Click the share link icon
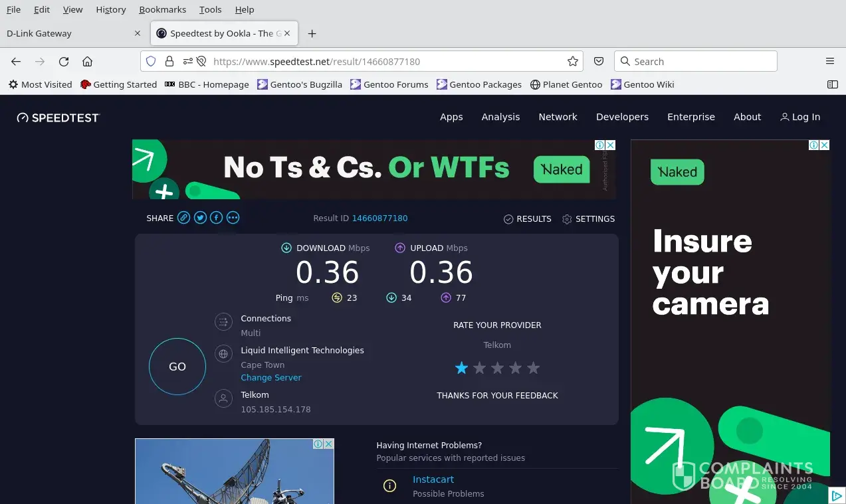The image size is (846, 504). pyautogui.click(x=184, y=218)
